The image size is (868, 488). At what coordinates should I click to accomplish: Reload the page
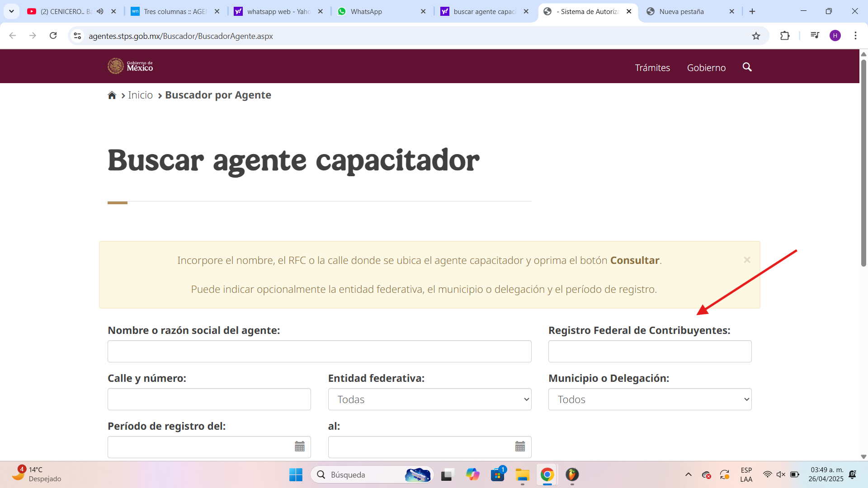pyautogui.click(x=53, y=36)
